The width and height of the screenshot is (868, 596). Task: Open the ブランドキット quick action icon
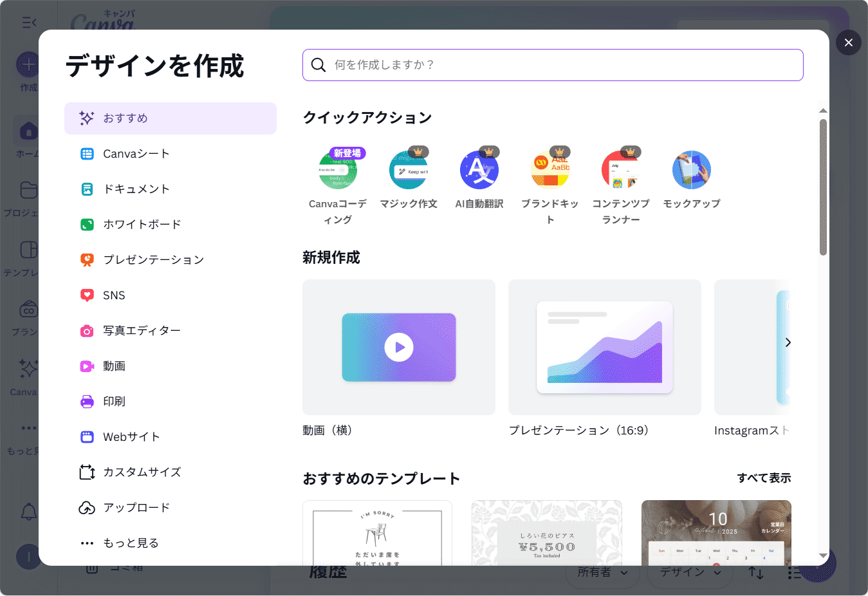550,171
